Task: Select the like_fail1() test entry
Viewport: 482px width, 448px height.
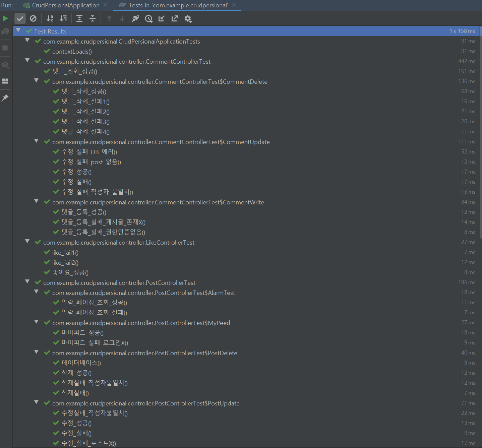Action: click(65, 252)
